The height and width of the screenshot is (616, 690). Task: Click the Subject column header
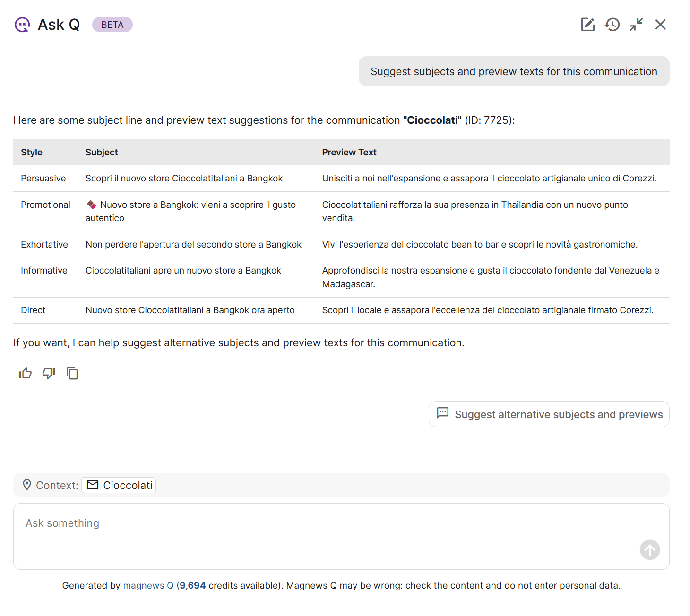[102, 153]
